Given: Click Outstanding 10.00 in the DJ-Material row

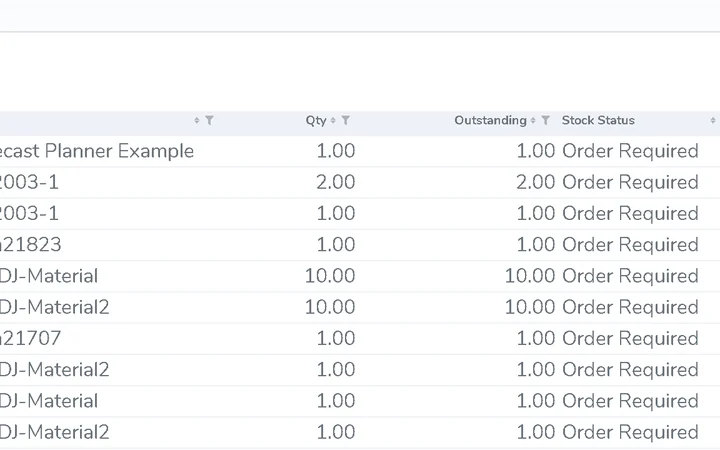Looking at the screenshot, I should (x=530, y=276).
